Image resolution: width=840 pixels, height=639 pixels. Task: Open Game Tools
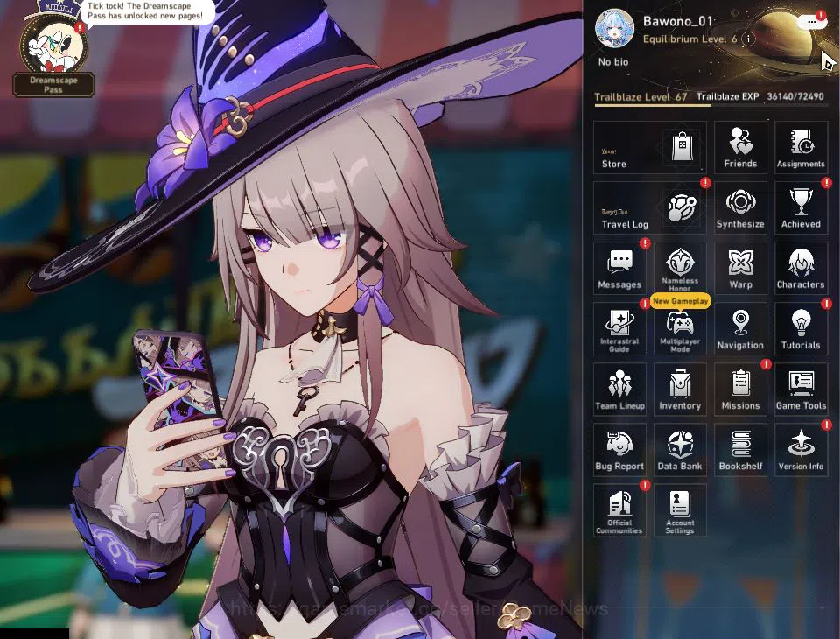pos(801,390)
